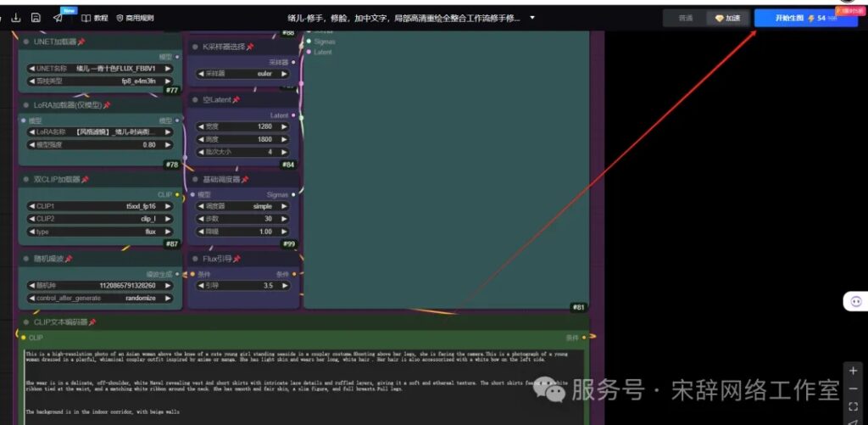Click the fit-to-screen icon
Viewport: 868px width, 425px height.
tap(853, 406)
